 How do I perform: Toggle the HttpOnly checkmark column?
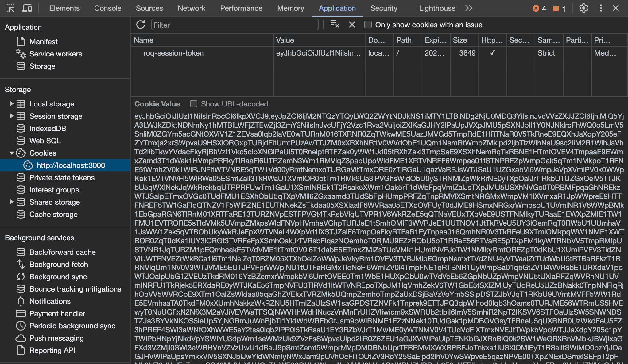(x=492, y=53)
